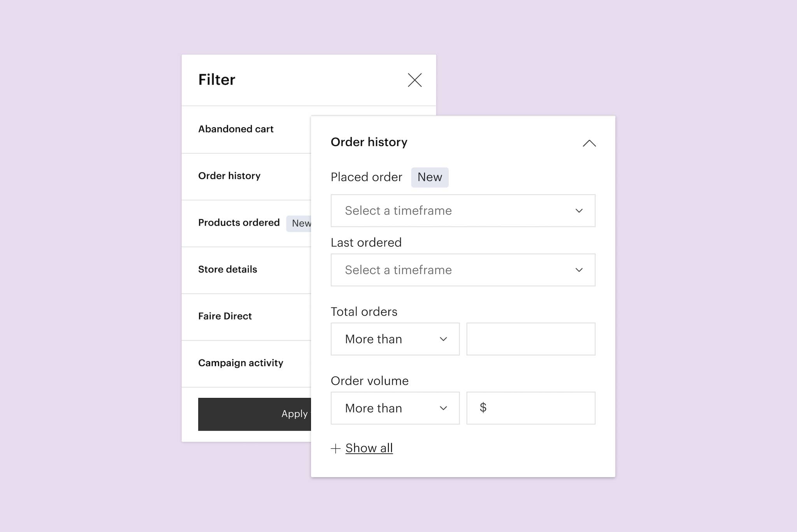Select Abandoned cart filter category
Viewport: 797px width, 532px height.
coord(236,129)
